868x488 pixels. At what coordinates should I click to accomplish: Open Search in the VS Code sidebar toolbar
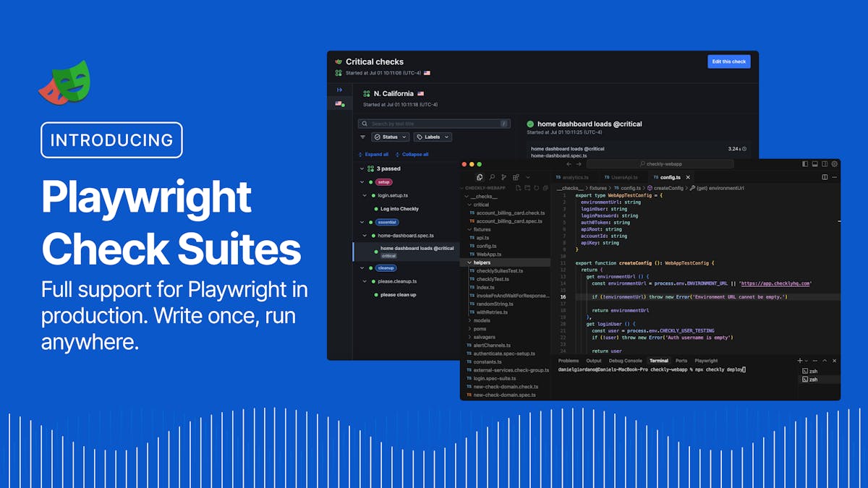click(493, 177)
